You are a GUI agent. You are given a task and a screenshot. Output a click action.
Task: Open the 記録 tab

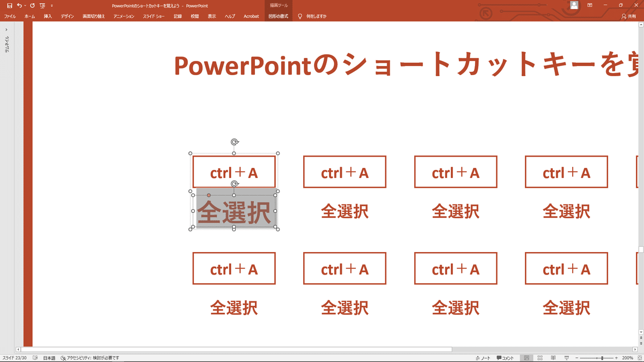[178, 16]
